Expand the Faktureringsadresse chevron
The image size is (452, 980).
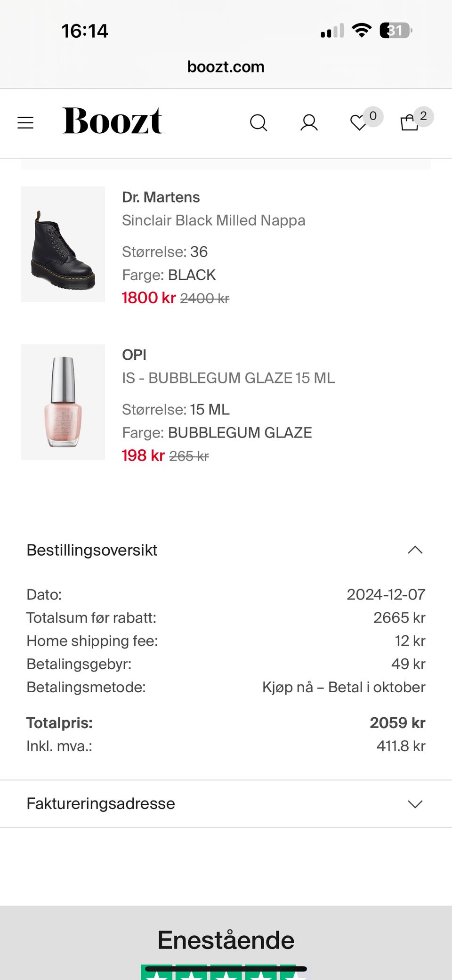coord(415,804)
